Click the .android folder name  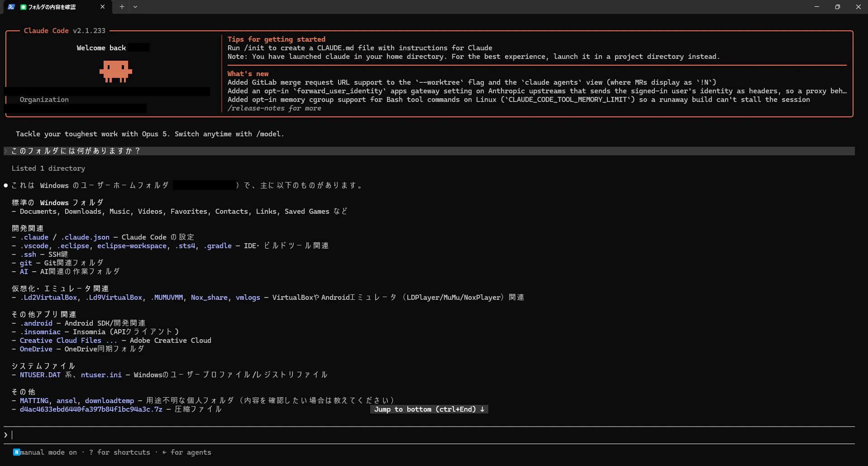point(36,323)
